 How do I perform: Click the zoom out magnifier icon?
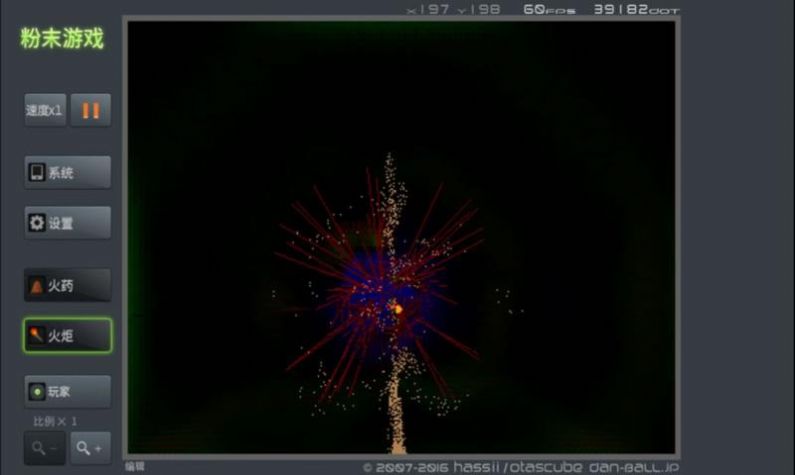(x=45, y=449)
